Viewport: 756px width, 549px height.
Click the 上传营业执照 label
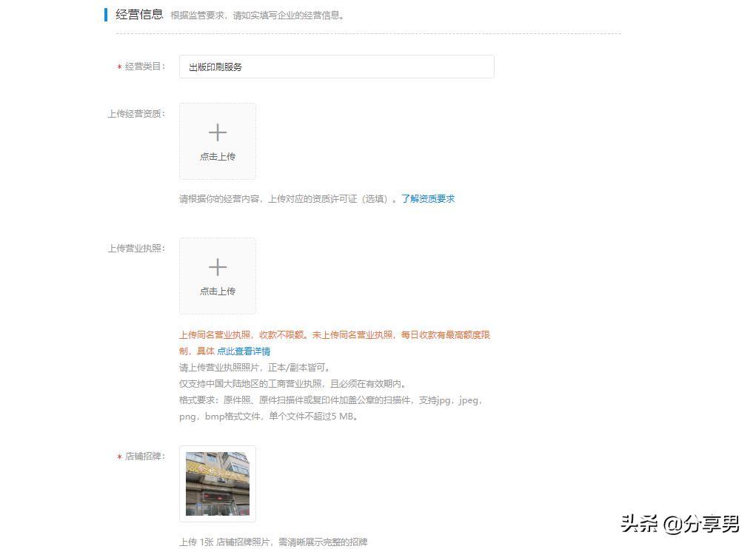[x=136, y=249]
